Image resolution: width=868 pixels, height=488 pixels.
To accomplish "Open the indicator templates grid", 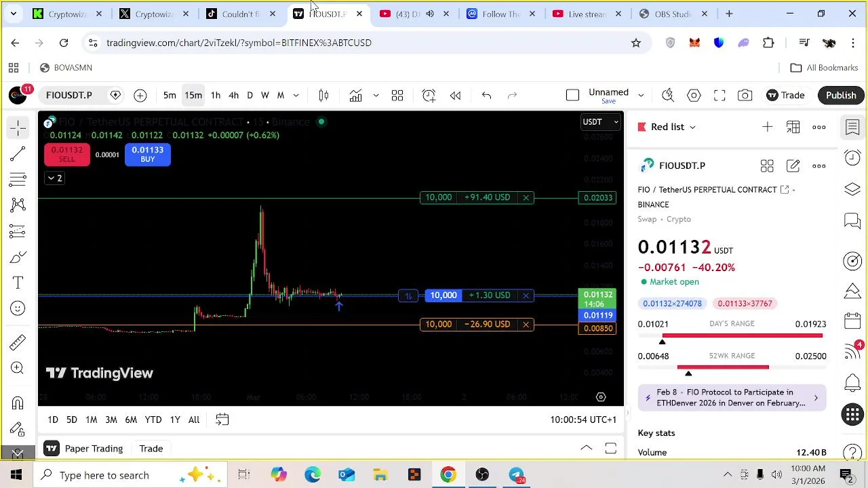I will pos(397,96).
